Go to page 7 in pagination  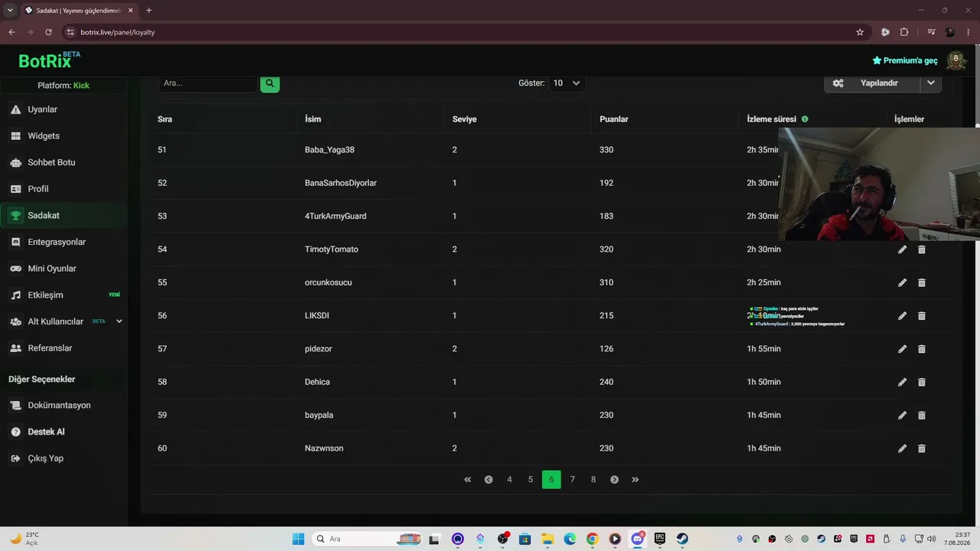click(x=572, y=480)
